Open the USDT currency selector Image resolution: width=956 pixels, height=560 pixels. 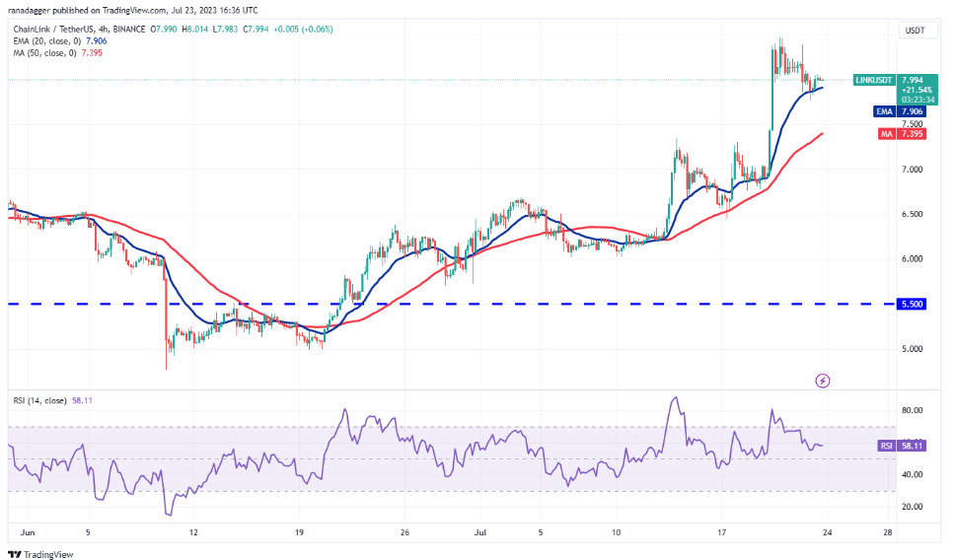pyautogui.click(x=914, y=31)
